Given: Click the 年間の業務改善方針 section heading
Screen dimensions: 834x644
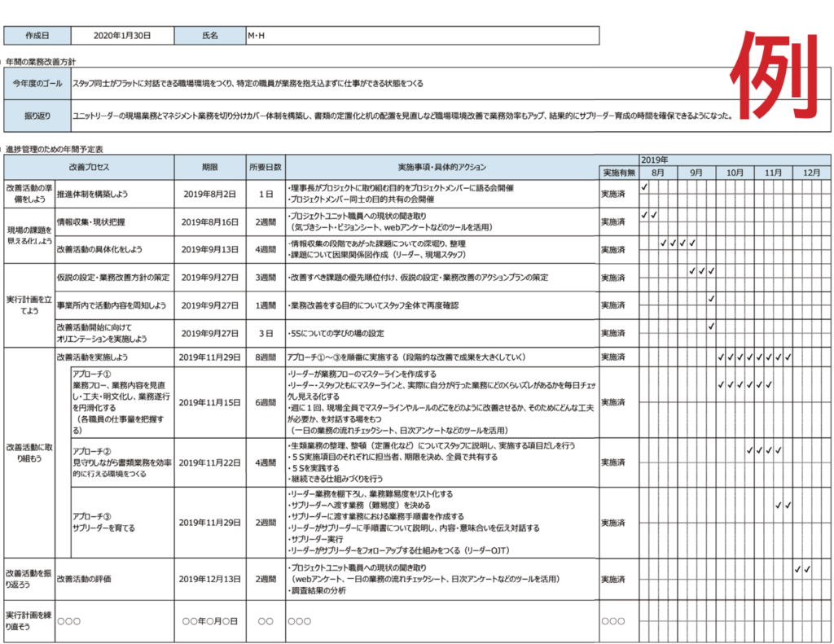Looking at the screenshot, I should 41,62.
